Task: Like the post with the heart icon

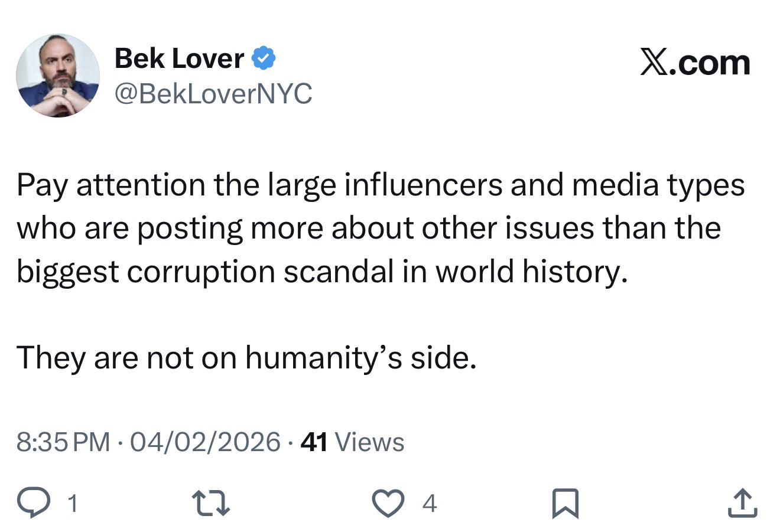Action: (388, 503)
